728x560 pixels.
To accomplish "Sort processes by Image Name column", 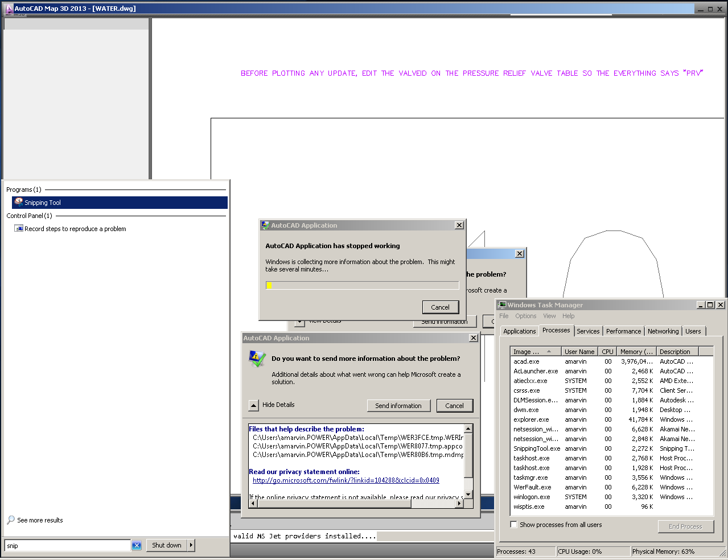I will [x=536, y=352].
